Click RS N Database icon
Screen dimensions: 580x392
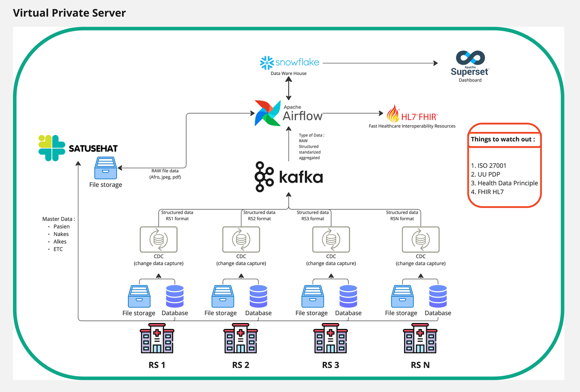[438, 296]
